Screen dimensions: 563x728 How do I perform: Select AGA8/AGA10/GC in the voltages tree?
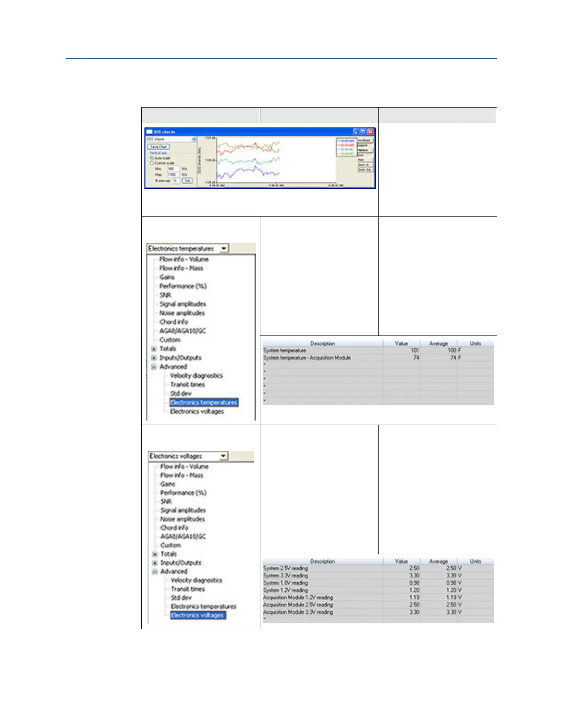tap(183, 536)
